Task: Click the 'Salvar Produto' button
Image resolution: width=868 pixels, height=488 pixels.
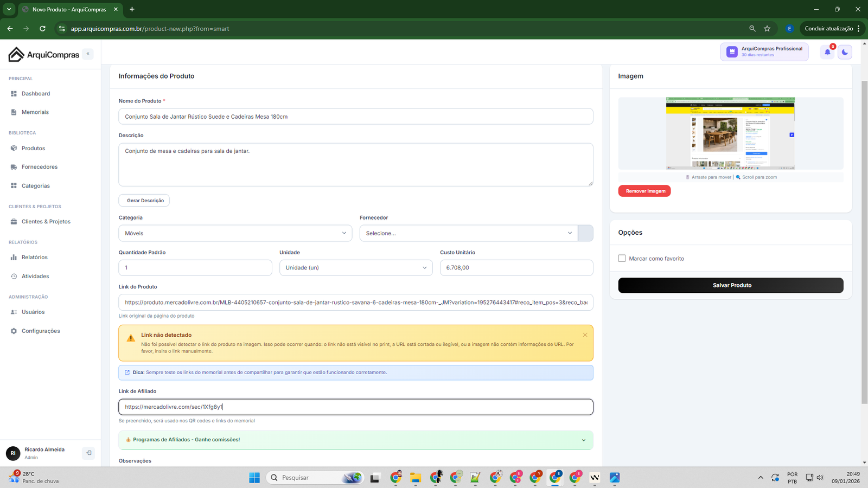Action: 730,285
